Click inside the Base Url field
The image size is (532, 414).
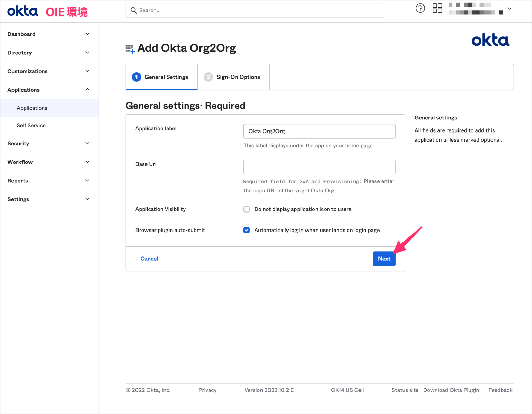coord(319,167)
